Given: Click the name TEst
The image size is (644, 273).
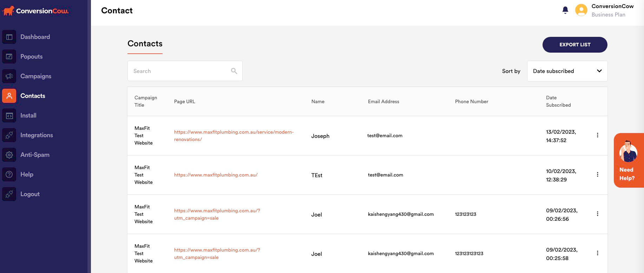Looking at the screenshot, I should point(317,175).
